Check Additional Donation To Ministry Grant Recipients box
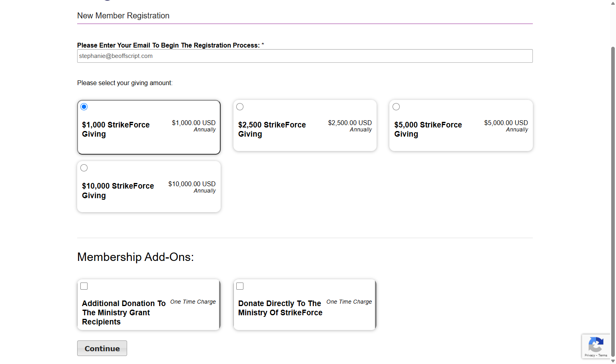Viewport: 616px width, 364px height. (x=84, y=286)
